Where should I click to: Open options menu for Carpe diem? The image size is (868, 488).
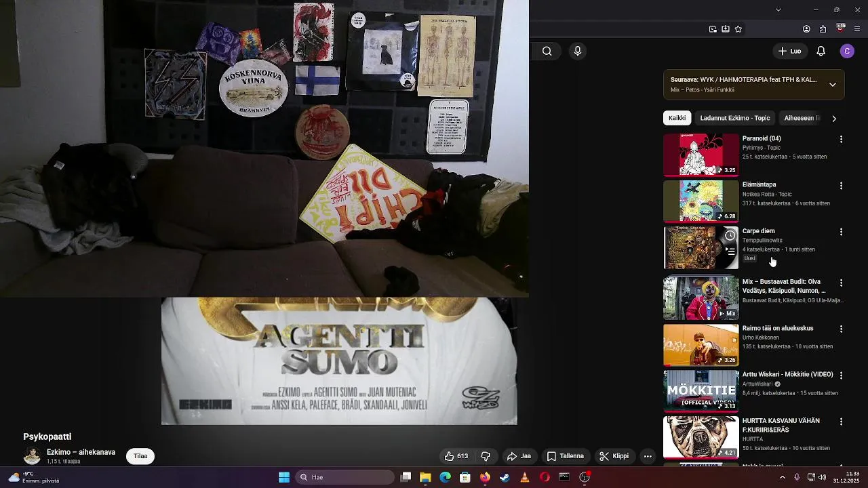pyautogui.click(x=841, y=232)
